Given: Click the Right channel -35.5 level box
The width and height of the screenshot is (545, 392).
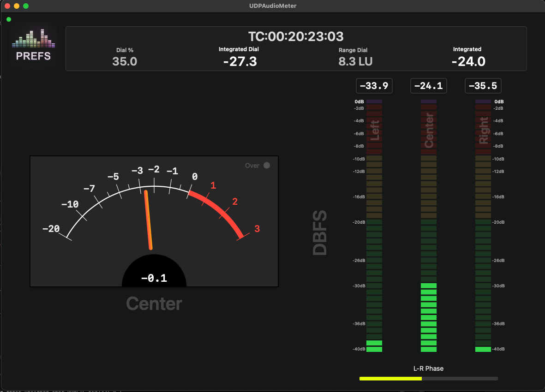Looking at the screenshot, I should (483, 86).
